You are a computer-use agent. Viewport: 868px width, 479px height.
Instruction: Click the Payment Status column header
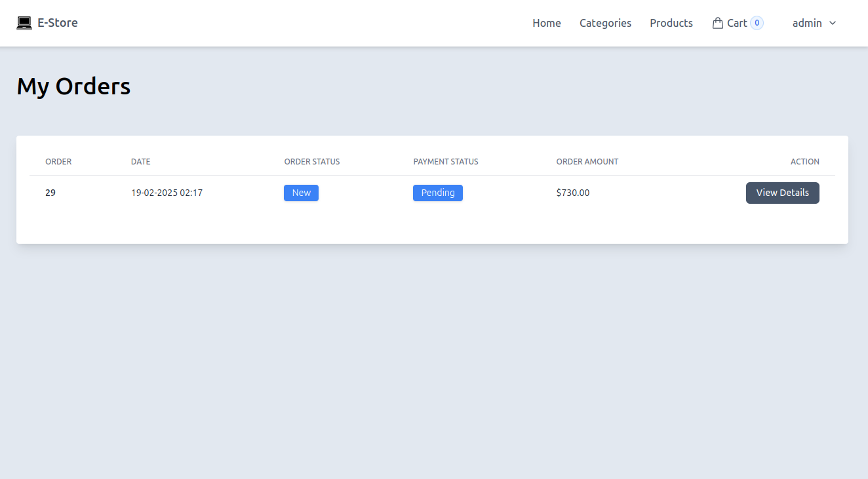click(x=445, y=162)
